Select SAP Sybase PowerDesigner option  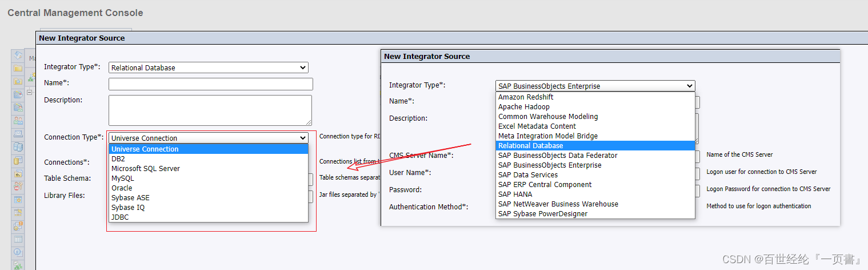pyautogui.click(x=595, y=213)
